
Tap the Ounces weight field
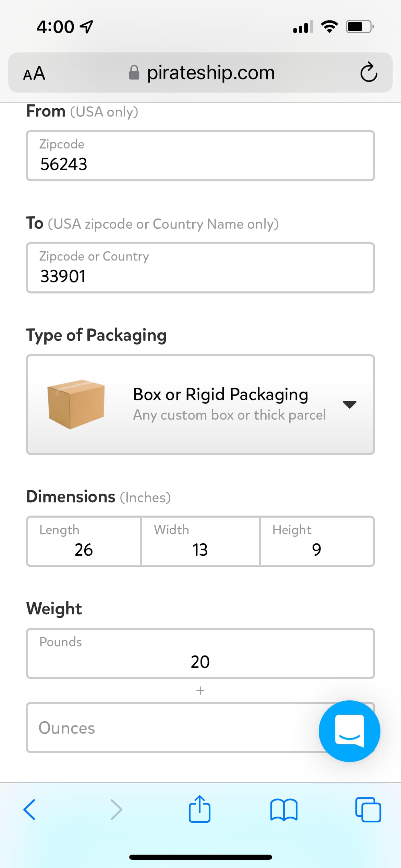click(x=200, y=727)
